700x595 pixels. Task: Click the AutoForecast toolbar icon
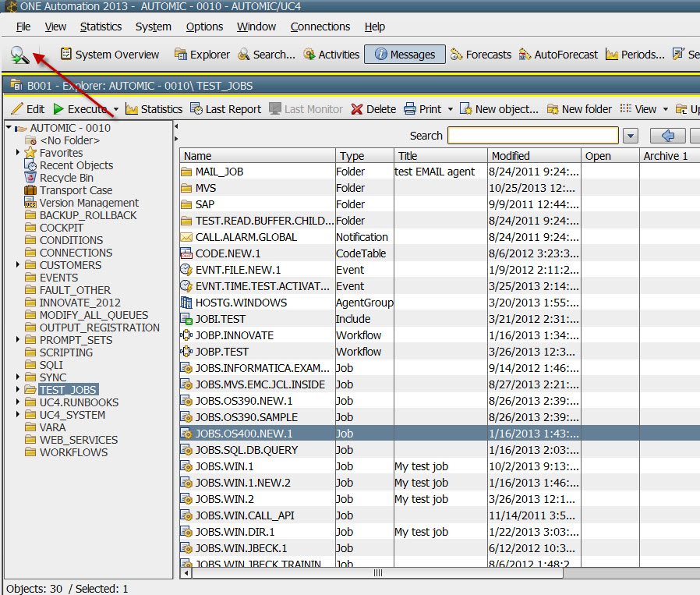pyautogui.click(x=558, y=55)
